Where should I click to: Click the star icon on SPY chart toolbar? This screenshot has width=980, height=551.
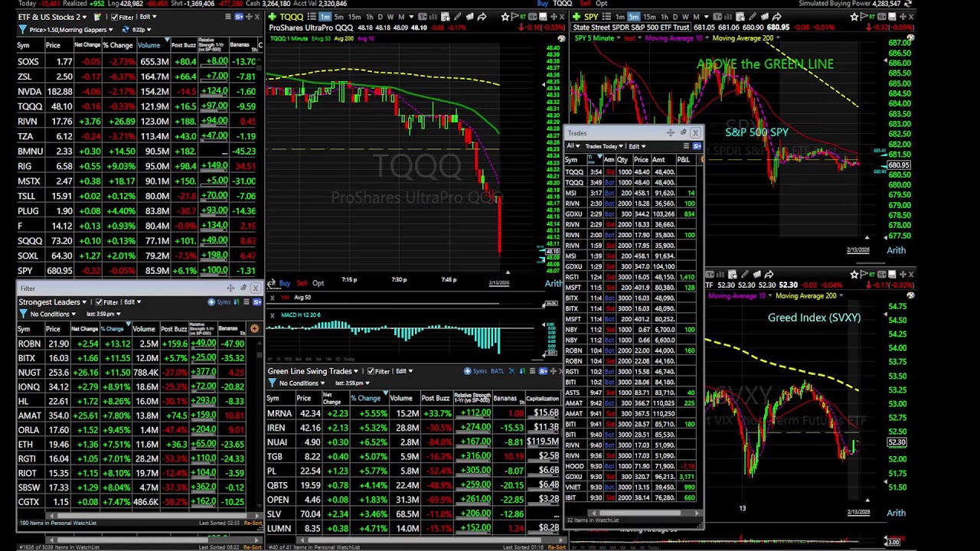(x=854, y=17)
